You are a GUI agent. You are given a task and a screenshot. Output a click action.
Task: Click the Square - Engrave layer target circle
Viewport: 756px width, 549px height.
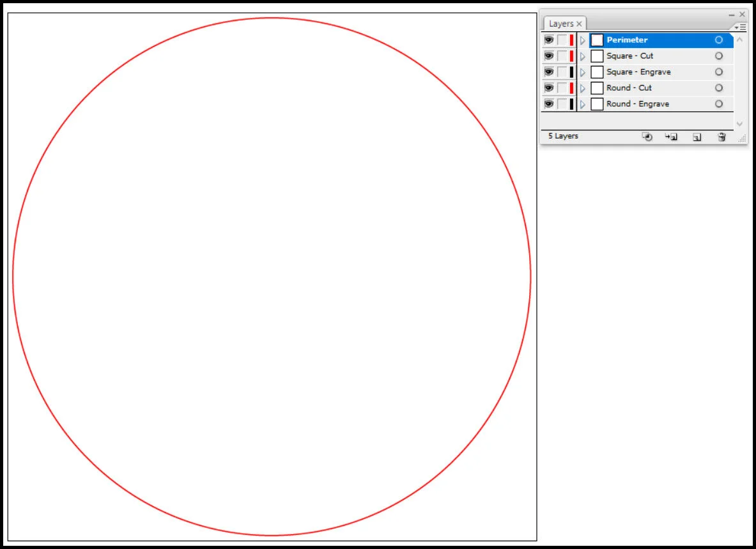click(x=718, y=72)
